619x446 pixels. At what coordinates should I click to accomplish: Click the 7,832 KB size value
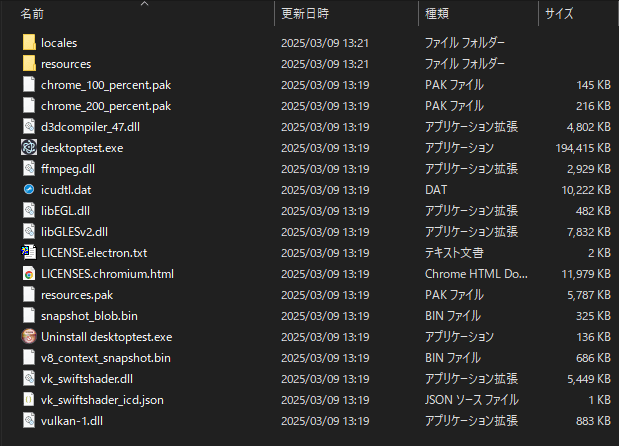(589, 232)
